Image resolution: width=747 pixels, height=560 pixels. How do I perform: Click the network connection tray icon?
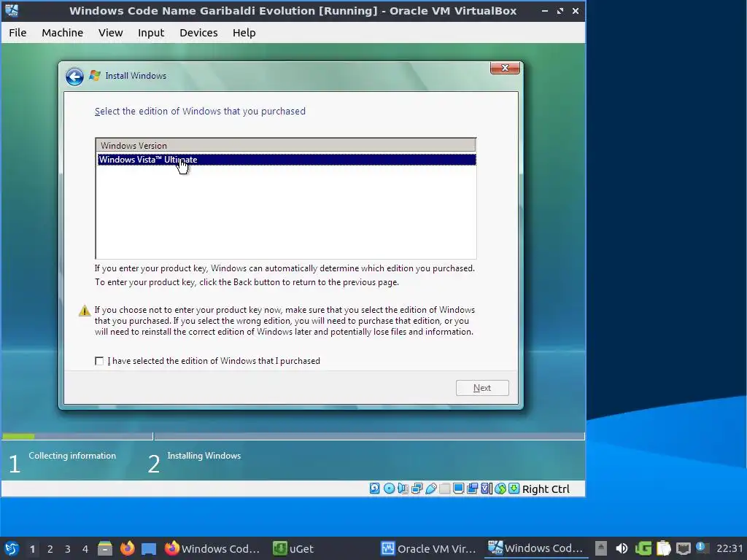(x=683, y=548)
